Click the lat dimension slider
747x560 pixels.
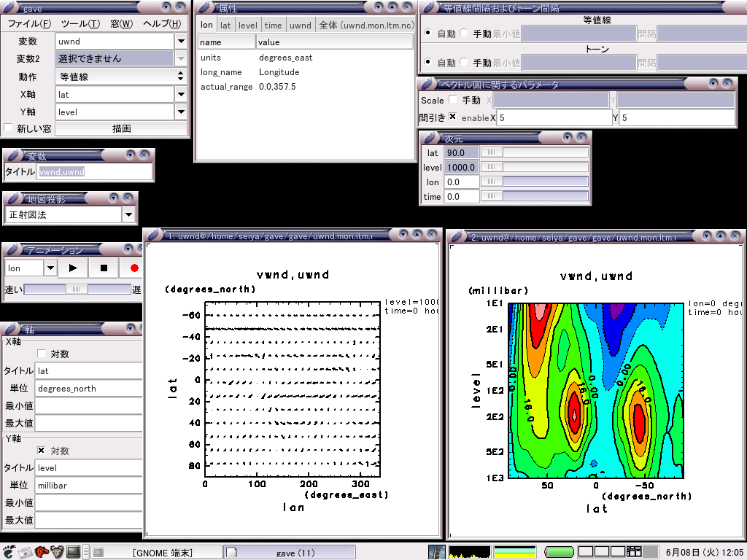[x=535, y=152]
